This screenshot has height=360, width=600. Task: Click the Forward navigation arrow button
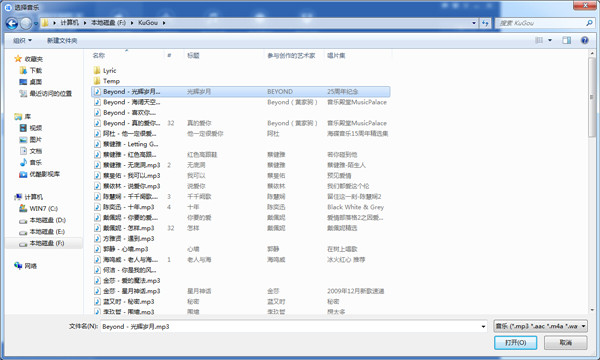(26, 23)
